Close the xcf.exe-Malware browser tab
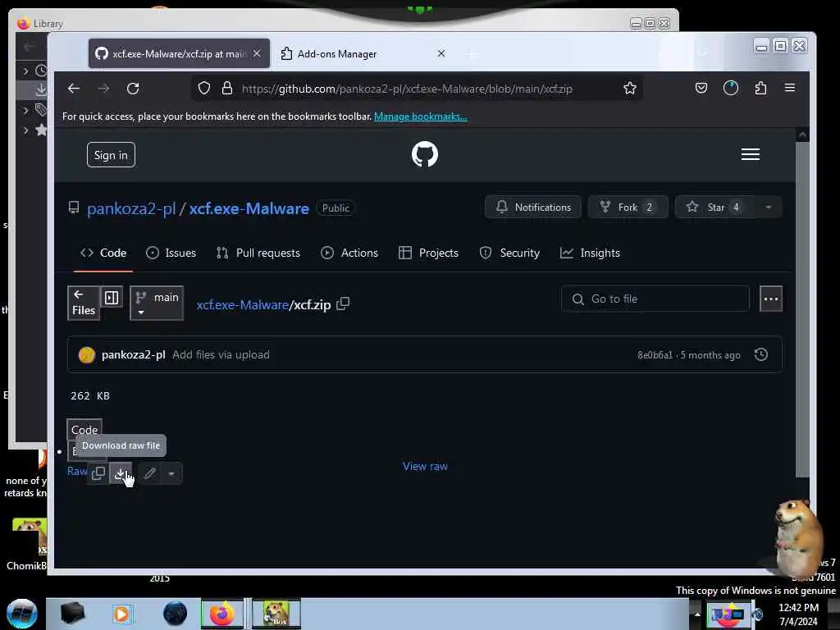 257,53
